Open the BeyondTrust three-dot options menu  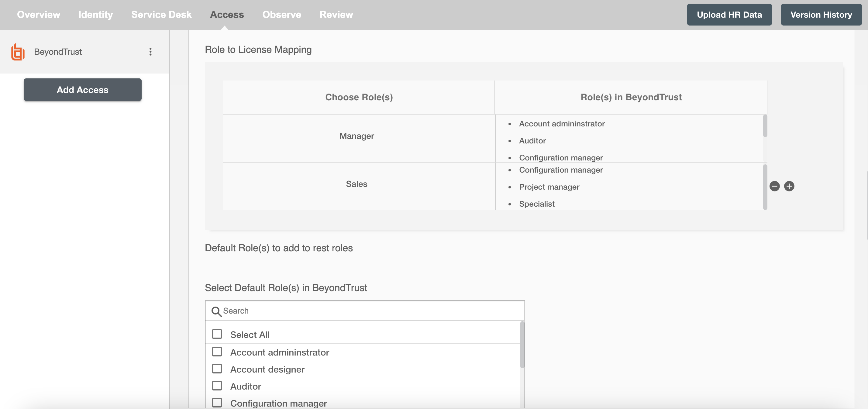[x=150, y=52]
